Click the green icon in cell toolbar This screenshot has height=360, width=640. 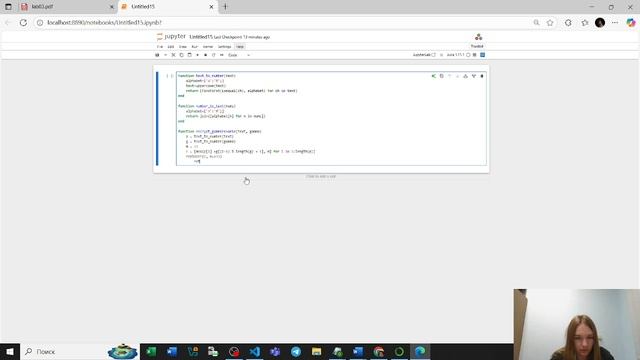(x=433, y=76)
